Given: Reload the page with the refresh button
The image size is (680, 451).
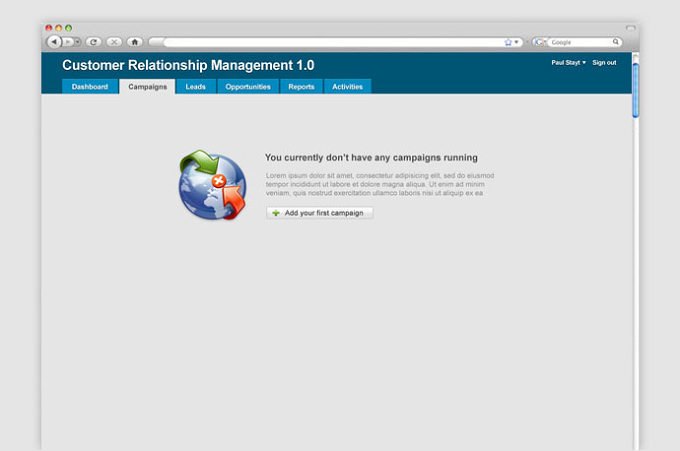Looking at the screenshot, I should click(x=93, y=42).
